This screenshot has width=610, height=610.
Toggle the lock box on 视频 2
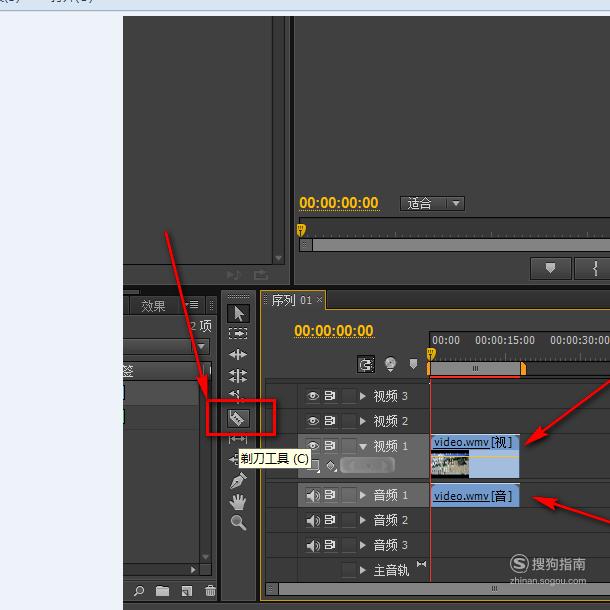pos(349,421)
